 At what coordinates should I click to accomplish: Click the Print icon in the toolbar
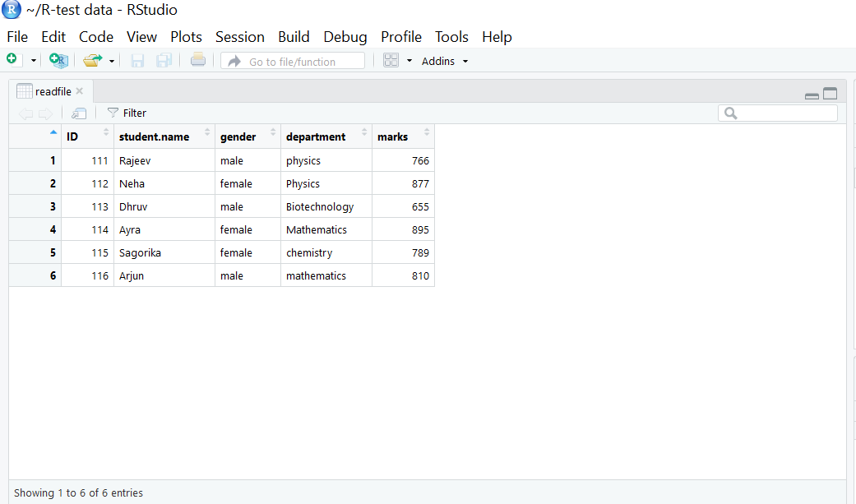197,59
